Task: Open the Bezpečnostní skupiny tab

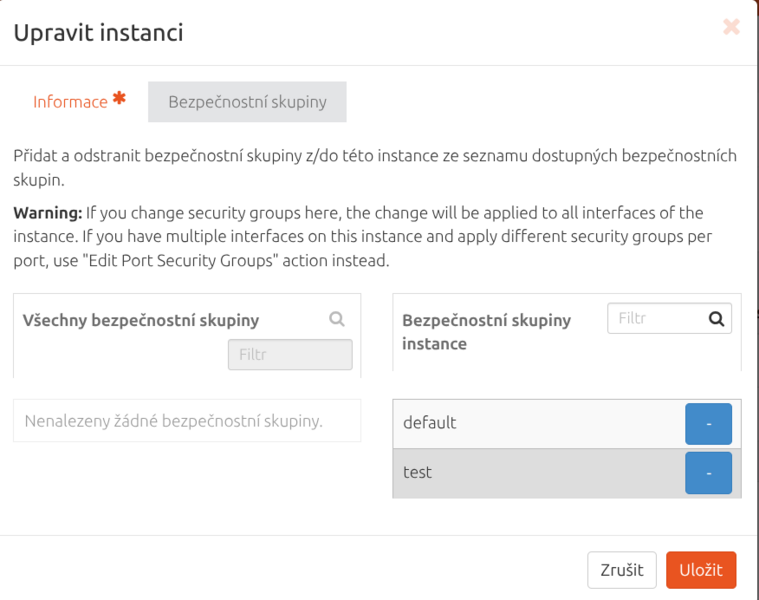Action: [x=247, y=102]
